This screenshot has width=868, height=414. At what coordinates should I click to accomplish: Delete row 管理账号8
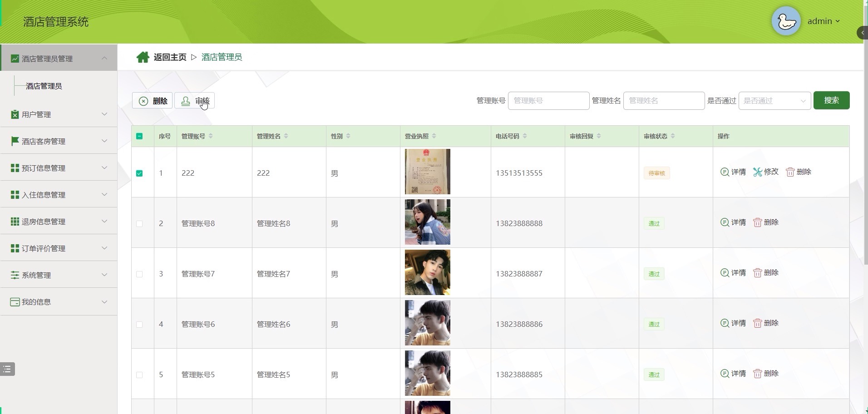(766, 222)
